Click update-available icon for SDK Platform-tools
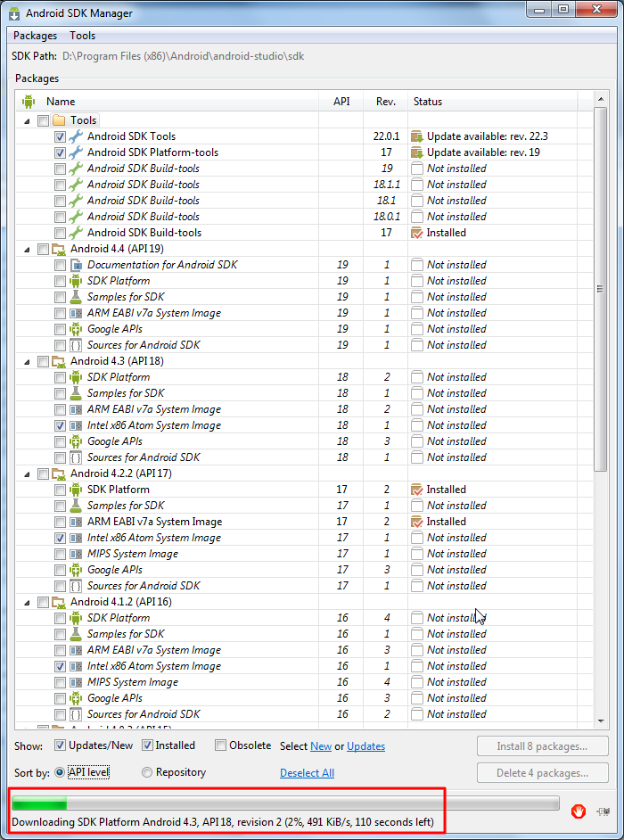Viewport: 624px width, 840px height. (x=417, y=152)
